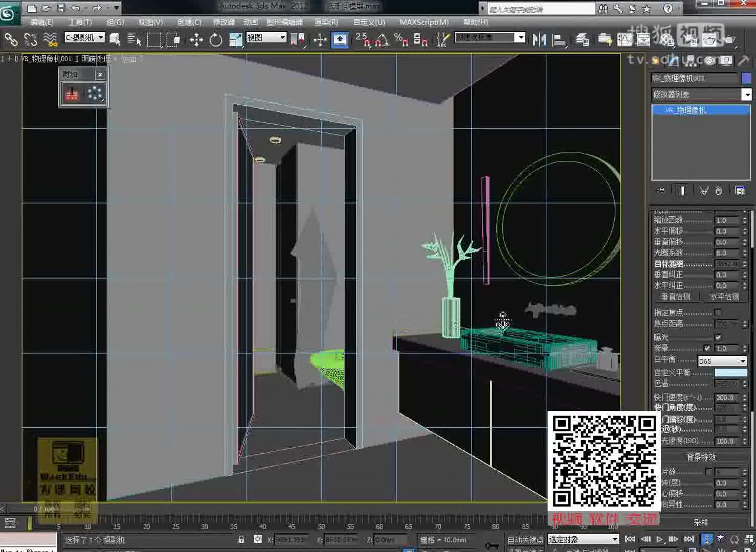Screen dimensions: 756x552
Task: Open the Manage Layers icon
Action: tap(582, 39)
